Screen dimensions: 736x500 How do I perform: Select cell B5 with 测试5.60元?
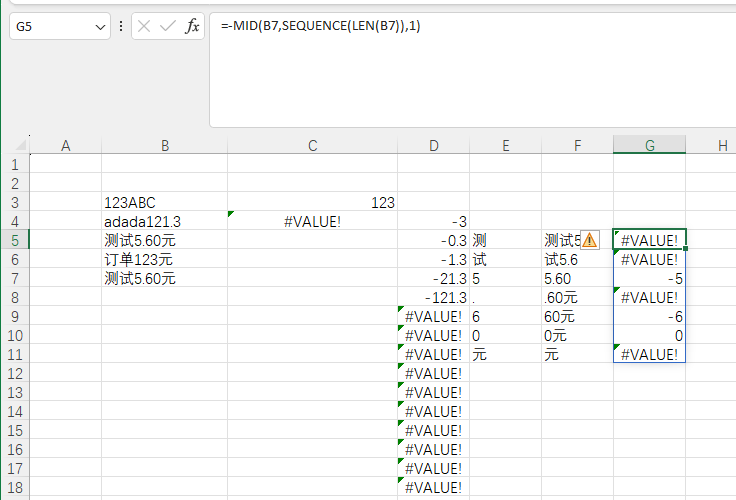point(165,240)
